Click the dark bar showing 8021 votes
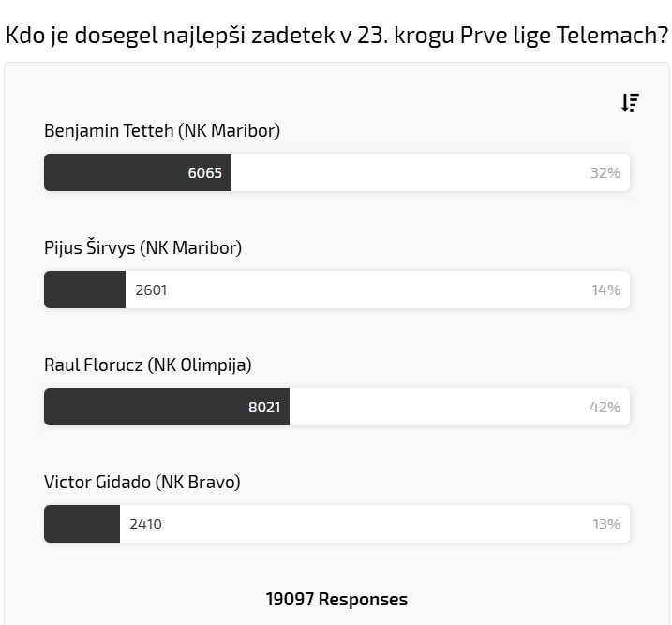This screenshot has width=672, height=625. click(167, 407)
